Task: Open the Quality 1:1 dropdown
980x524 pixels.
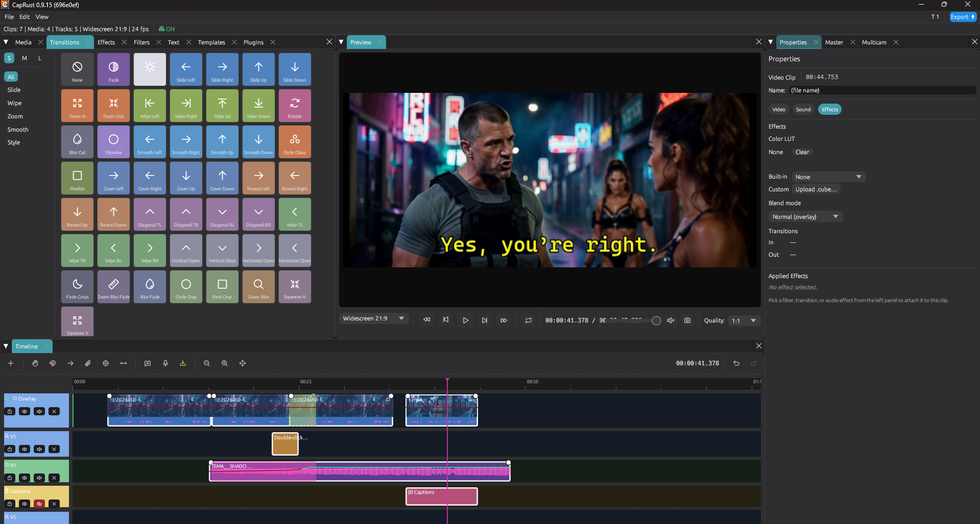Action: point(744,320)
